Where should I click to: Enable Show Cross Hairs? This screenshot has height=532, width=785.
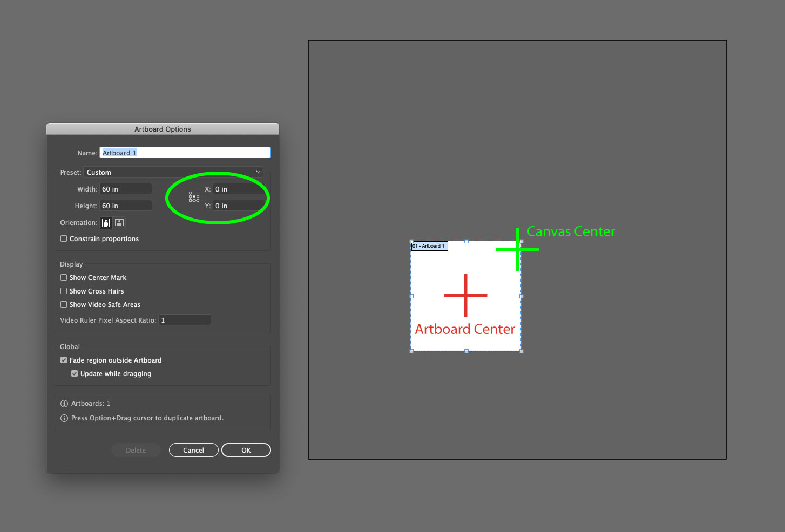(x=64, y=291)
